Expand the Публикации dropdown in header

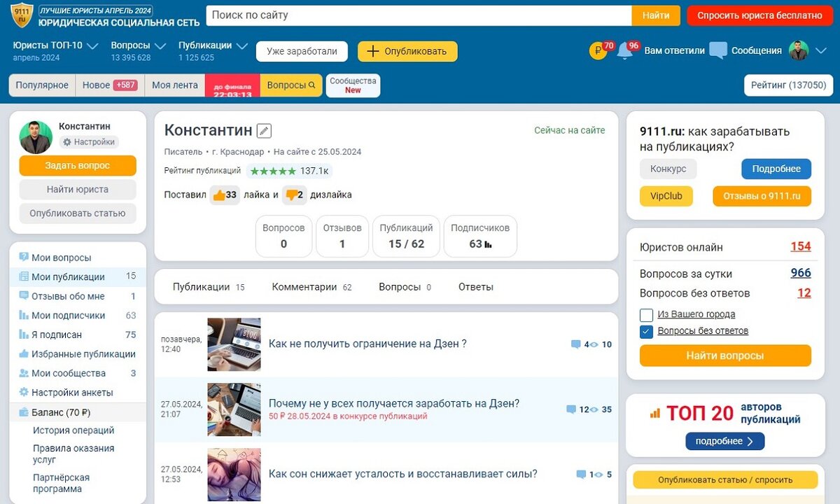coord(242,46)
